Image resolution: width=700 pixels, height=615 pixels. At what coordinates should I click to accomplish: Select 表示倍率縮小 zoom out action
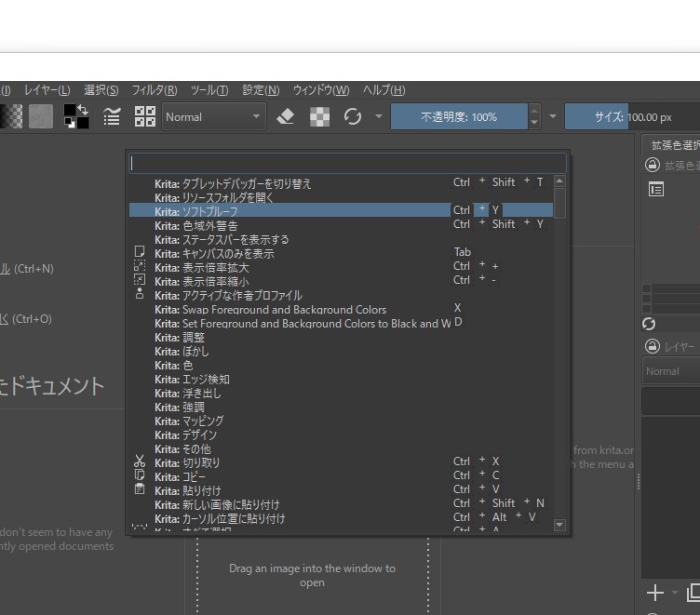point(341,281)
